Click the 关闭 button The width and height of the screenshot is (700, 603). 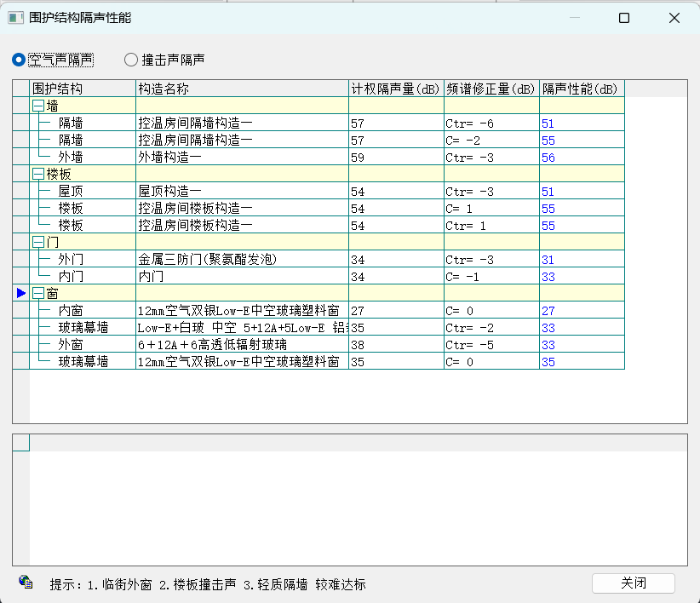633,583
